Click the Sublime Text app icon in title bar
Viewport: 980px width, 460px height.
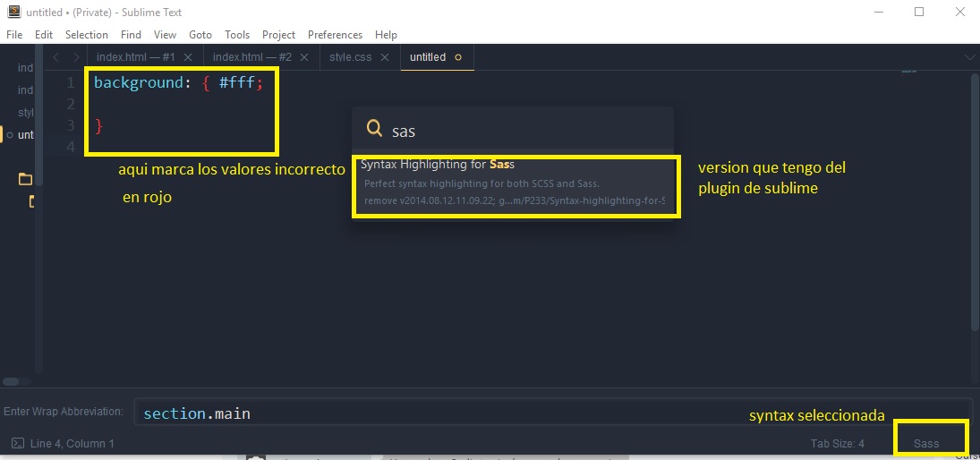13,12
